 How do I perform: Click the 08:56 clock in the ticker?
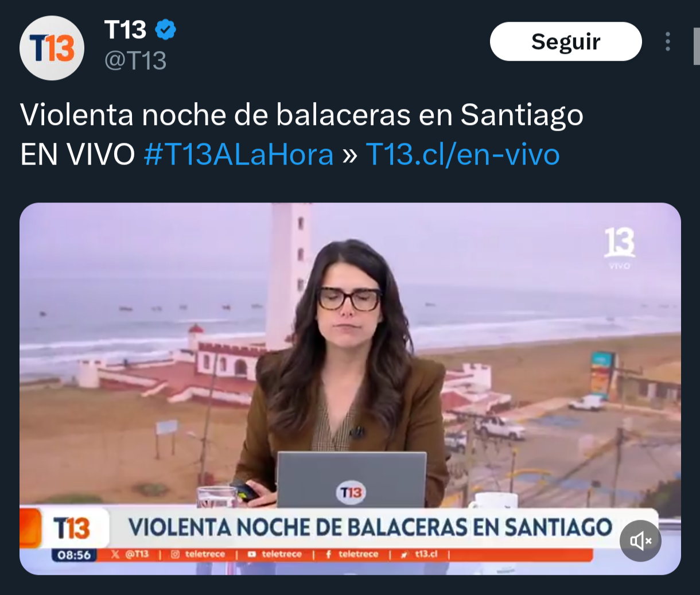coord(74,555)
